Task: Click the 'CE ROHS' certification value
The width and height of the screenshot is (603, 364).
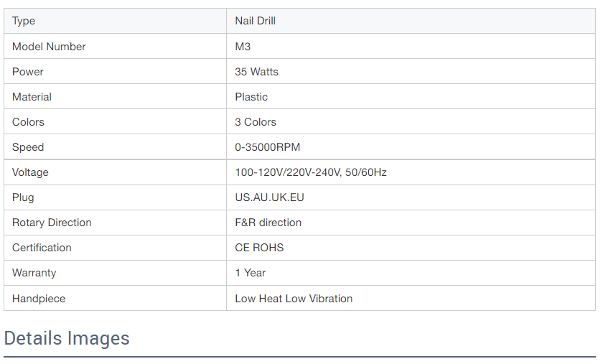Action: tap(259, 248)
